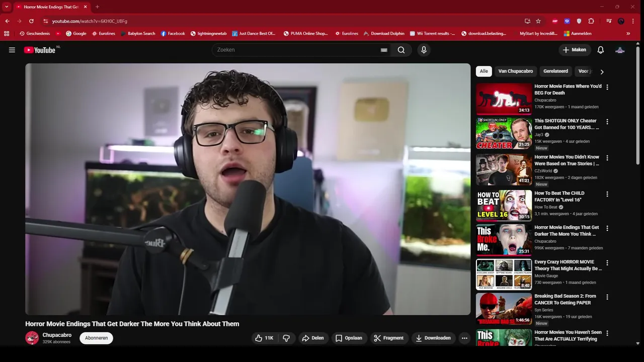The image size is (644, 362).
Task: Close the Horror Movie Endings tab
Action: pyautogui.click(x=85, y=7)
